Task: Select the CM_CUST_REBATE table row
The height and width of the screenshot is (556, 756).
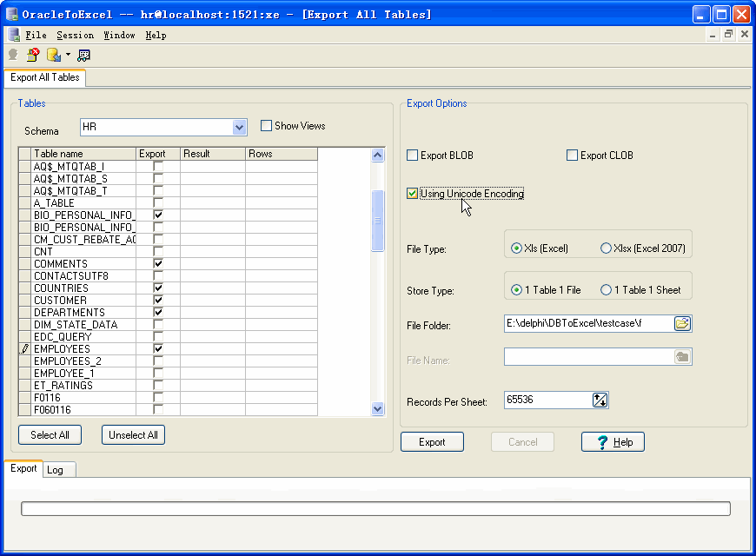Action: pyautogui.click(x=168, y=239)
